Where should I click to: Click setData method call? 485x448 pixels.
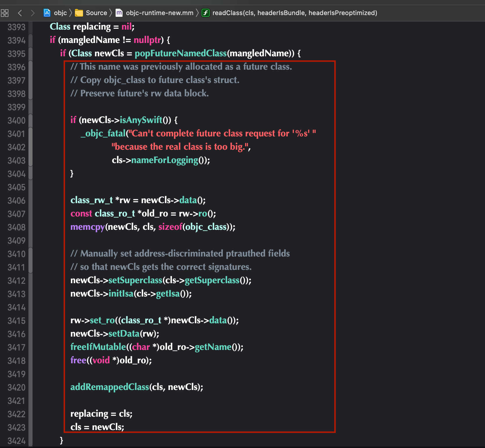[124, 333]
